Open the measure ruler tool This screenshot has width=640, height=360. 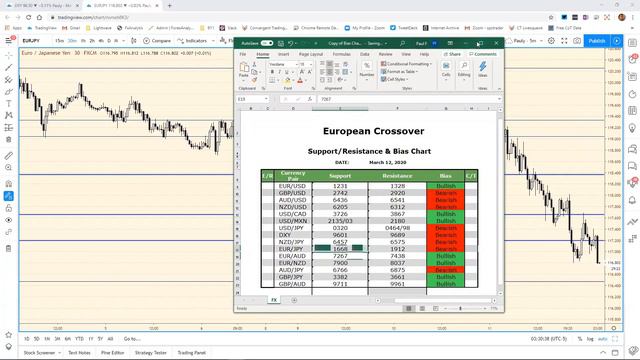[9, 156]
